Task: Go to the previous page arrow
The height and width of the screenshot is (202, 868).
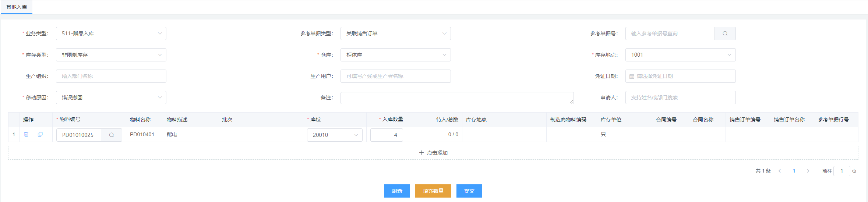Action: [x=779, y=171]
